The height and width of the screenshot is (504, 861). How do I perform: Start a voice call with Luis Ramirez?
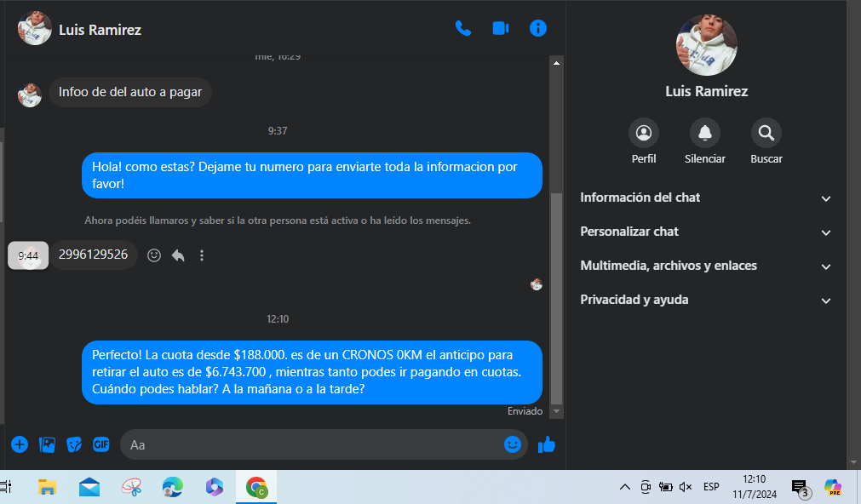tap(463, 28)
